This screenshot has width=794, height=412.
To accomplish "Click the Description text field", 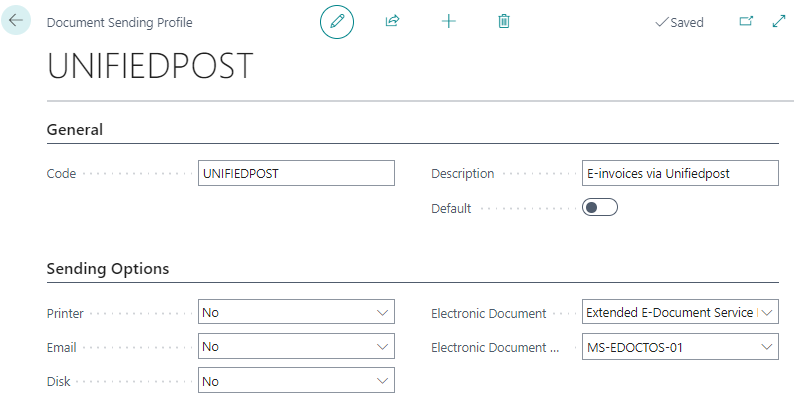I will (679, 173).
